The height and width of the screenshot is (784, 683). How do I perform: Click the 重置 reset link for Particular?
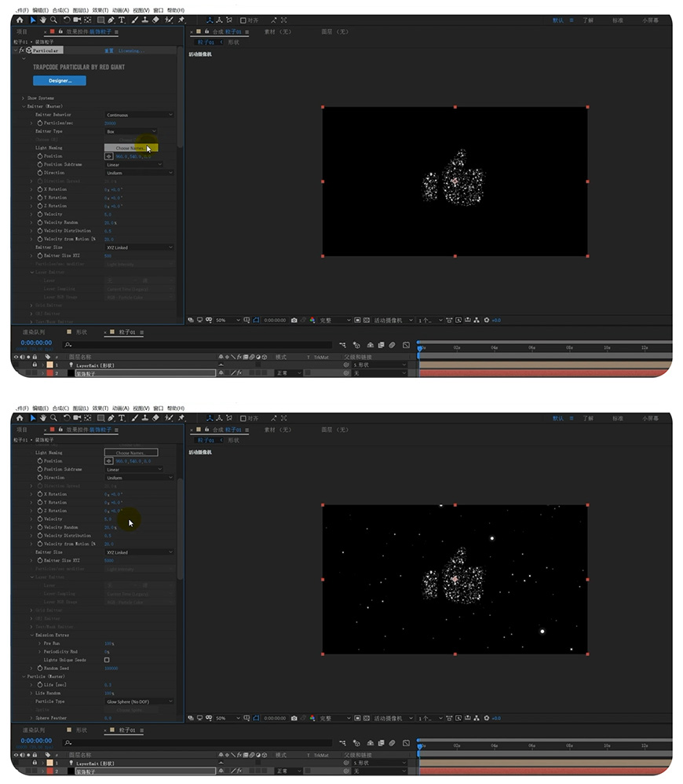(110, 50)
